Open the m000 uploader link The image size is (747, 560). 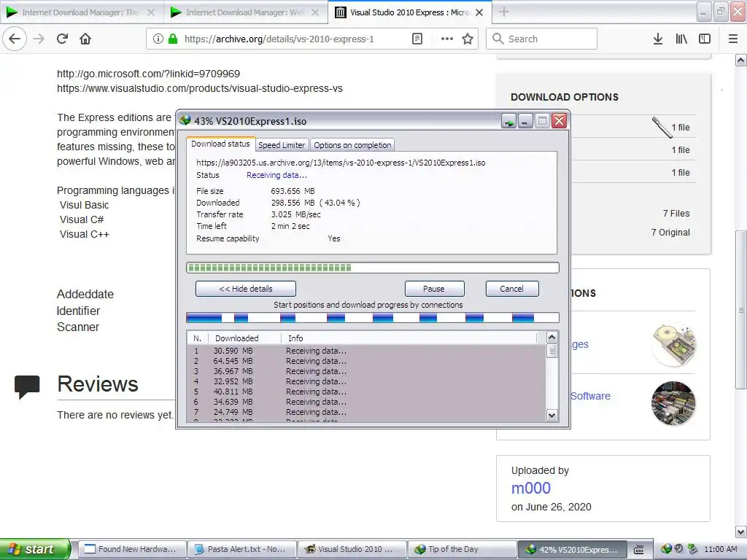click(x=531, y=488)
